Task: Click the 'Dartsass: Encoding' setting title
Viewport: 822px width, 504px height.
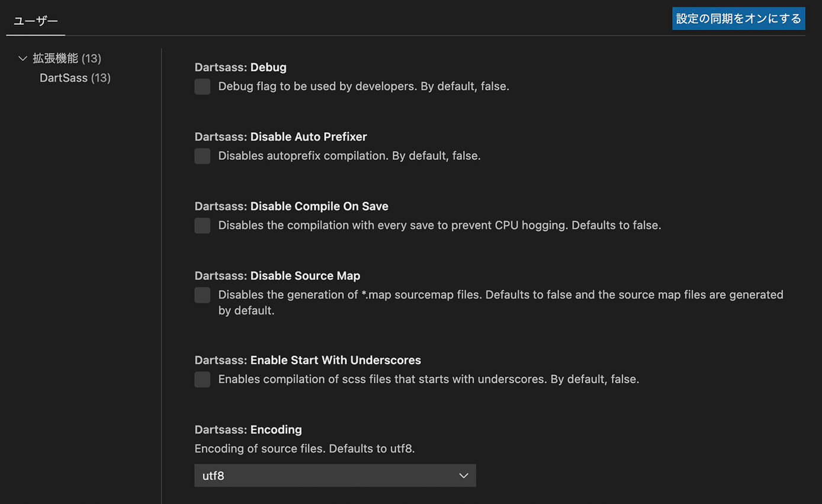Action: (248, 429)
